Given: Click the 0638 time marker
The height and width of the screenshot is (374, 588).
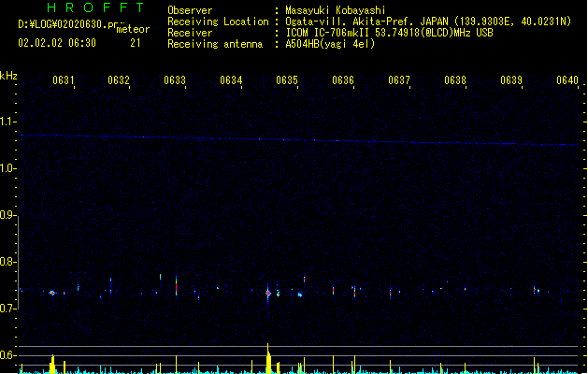Looking at the screenshot, I should [x=455, y=80].
